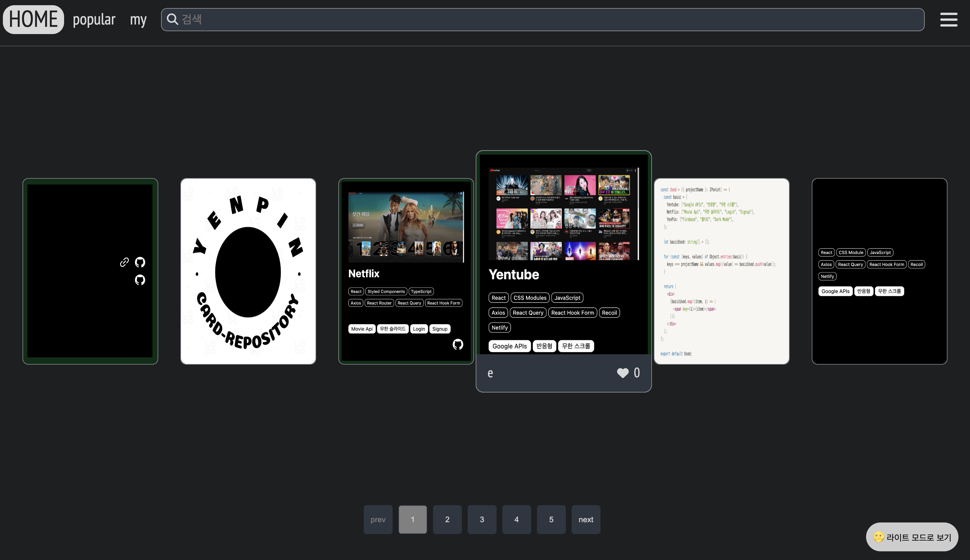Open the code snippet card
970x560 pixels.
721,271
